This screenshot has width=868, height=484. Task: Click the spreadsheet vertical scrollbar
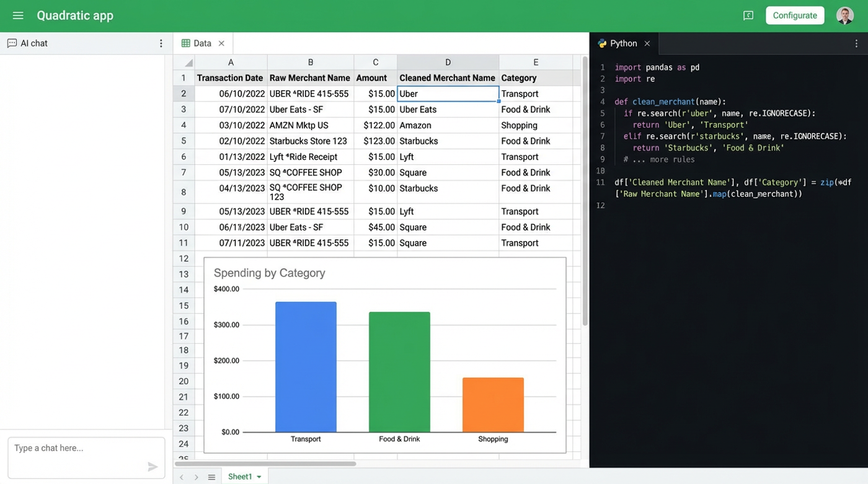tap(585, 191)
